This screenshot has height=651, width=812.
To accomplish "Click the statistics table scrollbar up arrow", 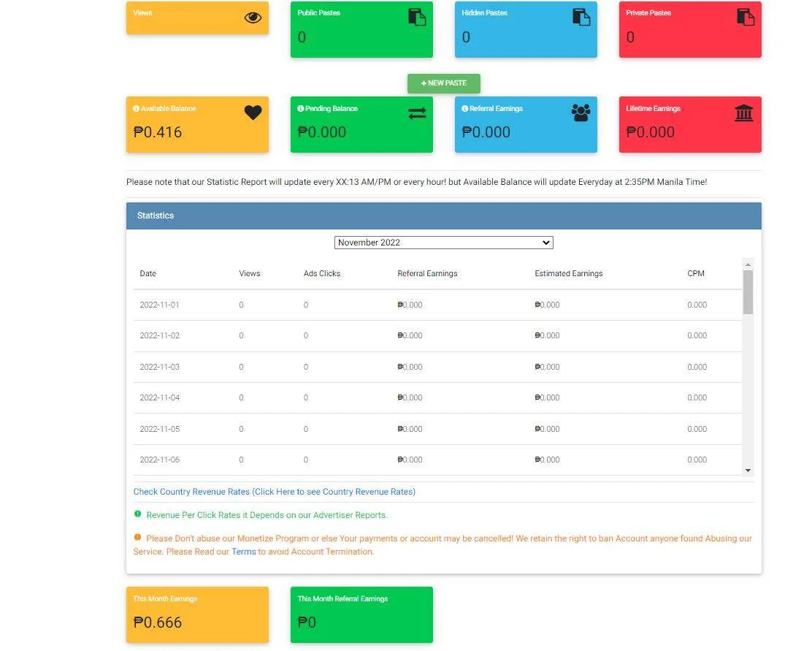I will pos(748,265).
